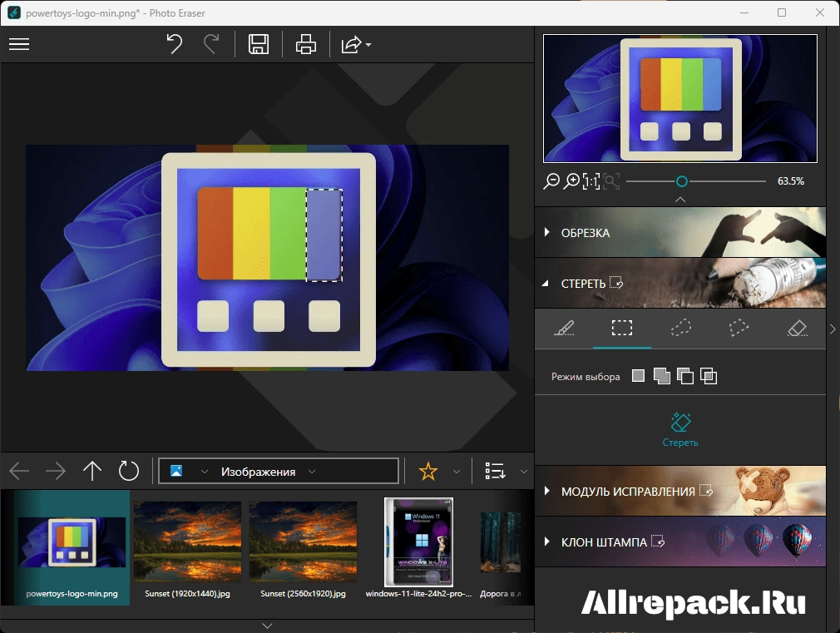This screenshot has width=840, height=633.
Task: Choose intersect selection mode
Action: [x=709, y=376]
